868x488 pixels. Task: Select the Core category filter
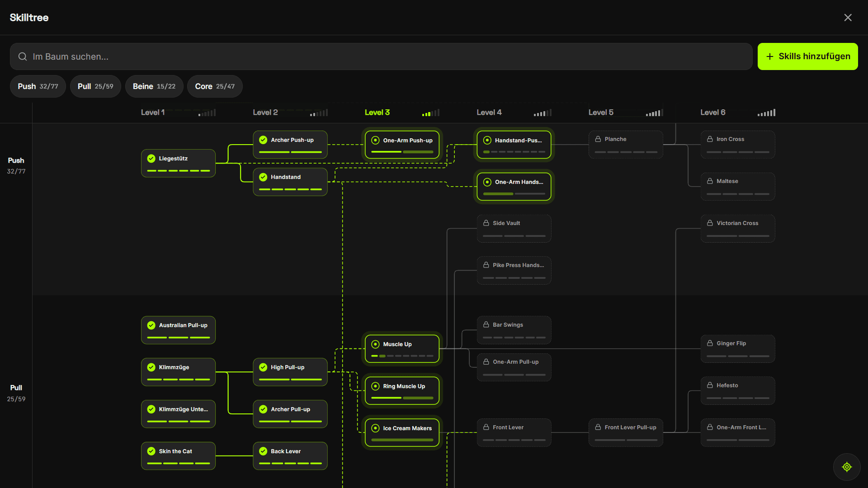215,86
